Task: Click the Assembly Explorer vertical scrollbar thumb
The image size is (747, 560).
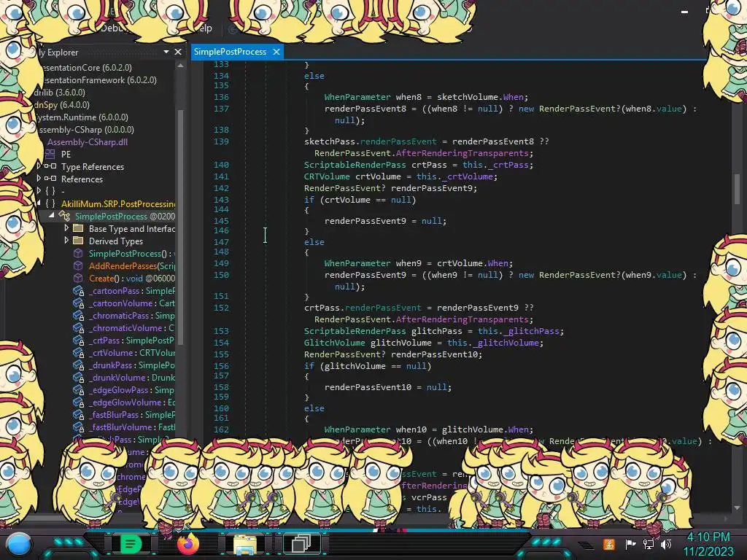Action: [x=180, y=226]
